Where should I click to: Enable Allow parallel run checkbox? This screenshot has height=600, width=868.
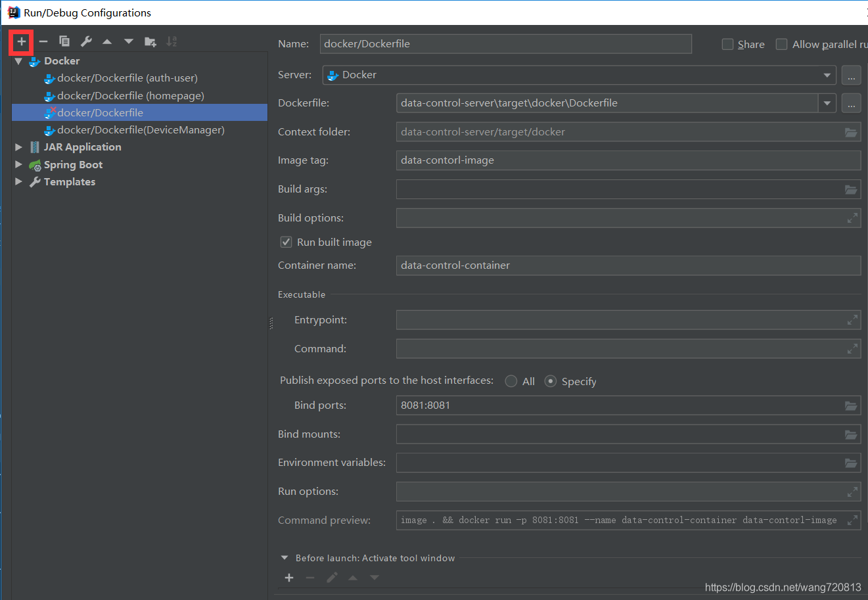[781, 44]
